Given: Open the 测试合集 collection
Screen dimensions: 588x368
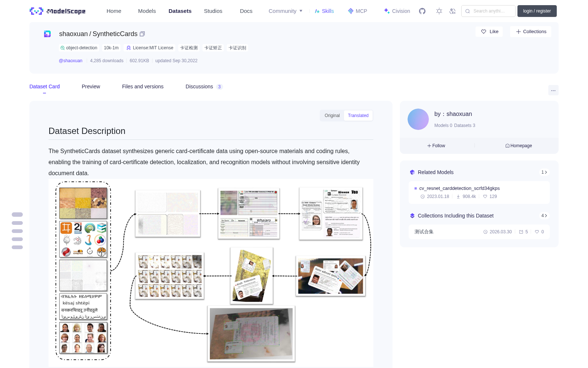Looking at the screenshot, I should pos(424,232).
